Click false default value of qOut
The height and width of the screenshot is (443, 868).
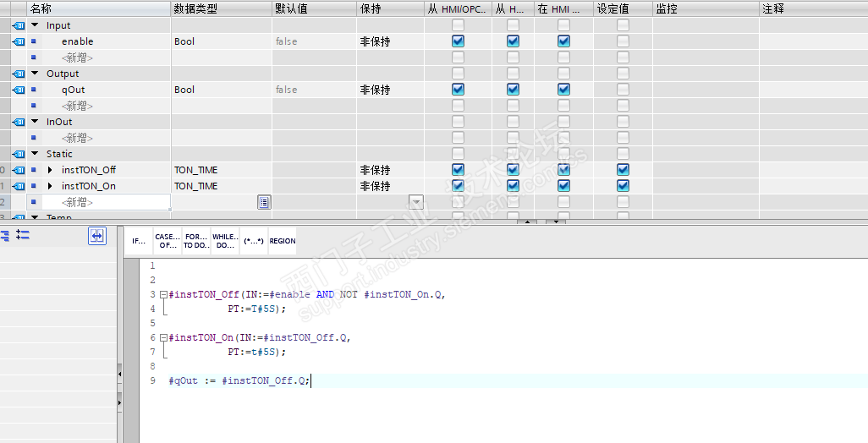(x=286, y=90)
